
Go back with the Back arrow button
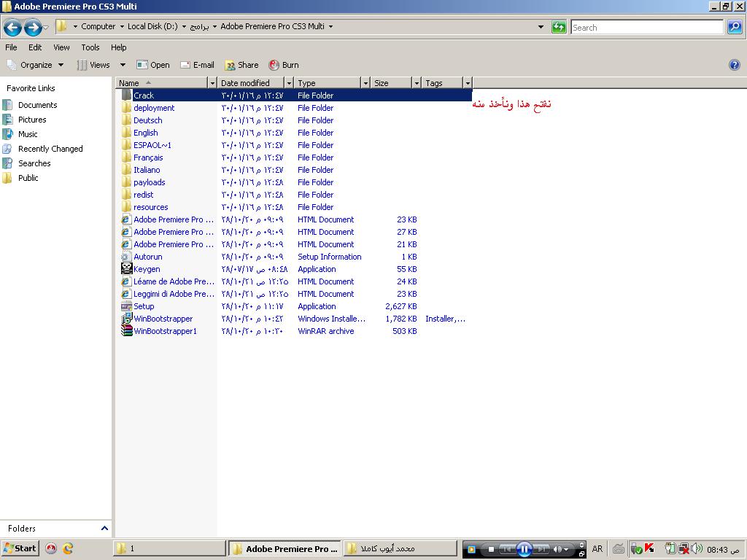click(x=13, y=28)
